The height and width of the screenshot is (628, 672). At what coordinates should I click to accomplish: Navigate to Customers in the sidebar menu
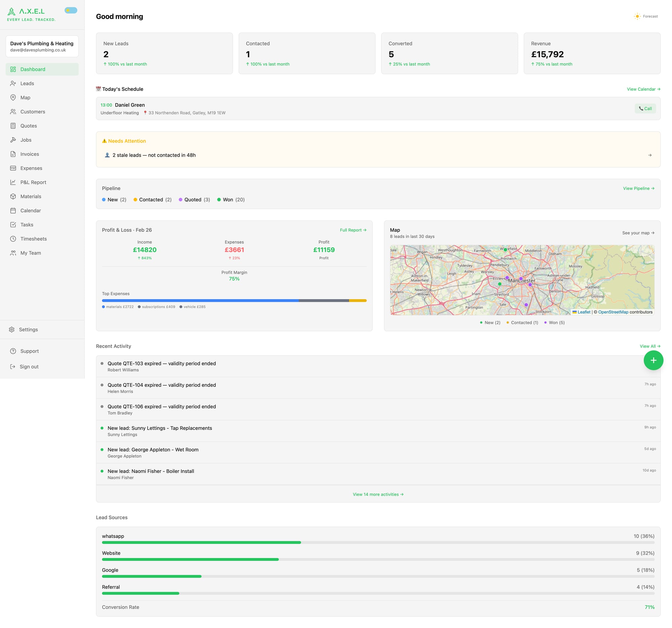click(x=33, y=112)
